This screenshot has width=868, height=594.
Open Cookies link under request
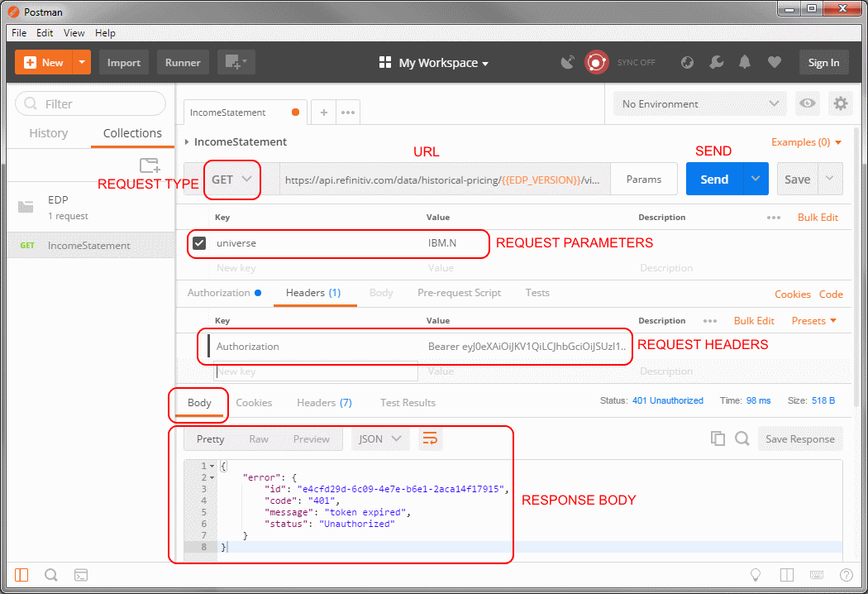coord(793,295)
